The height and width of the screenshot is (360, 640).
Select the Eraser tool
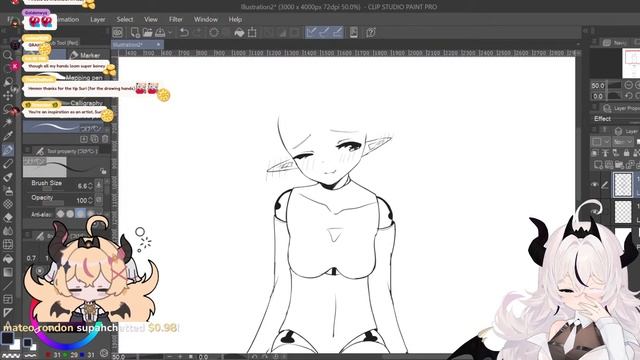tap(7, 218)
